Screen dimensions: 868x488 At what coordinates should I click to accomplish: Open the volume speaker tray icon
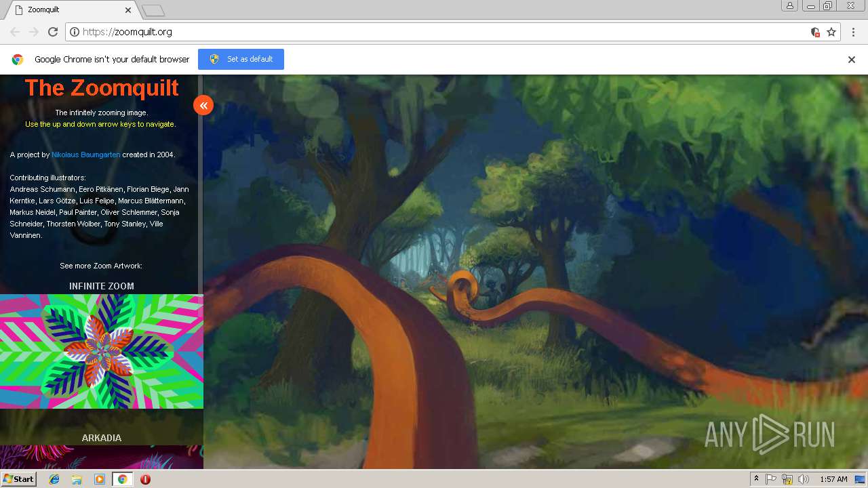pyautogui.click(x=804, y=479)
